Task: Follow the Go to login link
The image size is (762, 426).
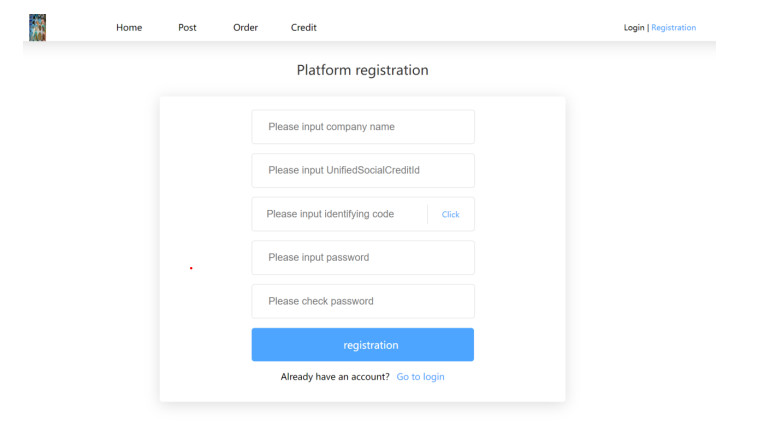Action: tap(420, 377)
